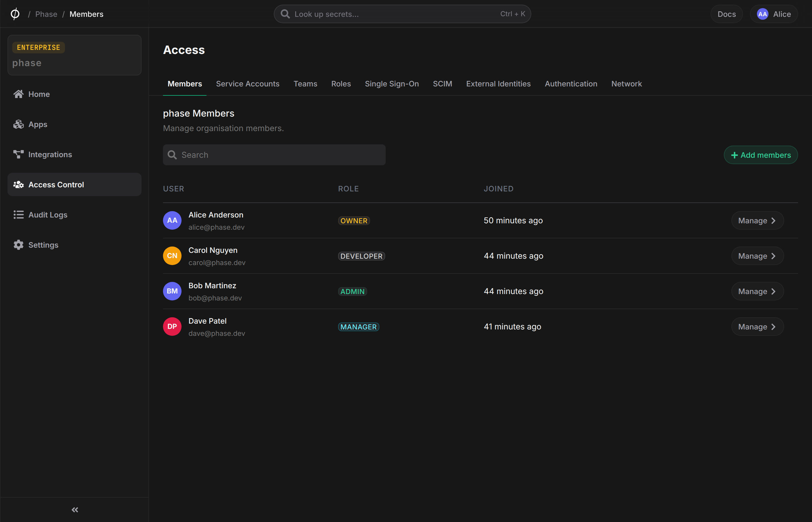This screenshot has width=812, height=522.
Task: Switch to the Roles tab
Action: click(341, 84)
